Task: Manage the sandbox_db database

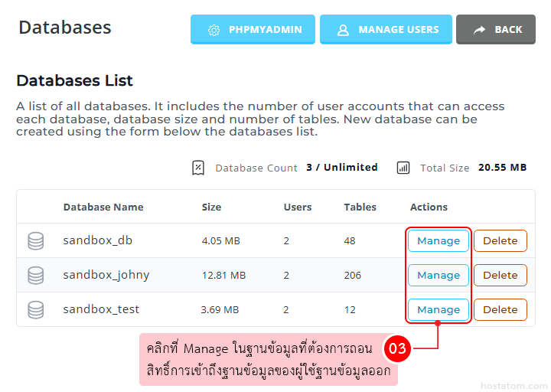Action: coord(439,240)
